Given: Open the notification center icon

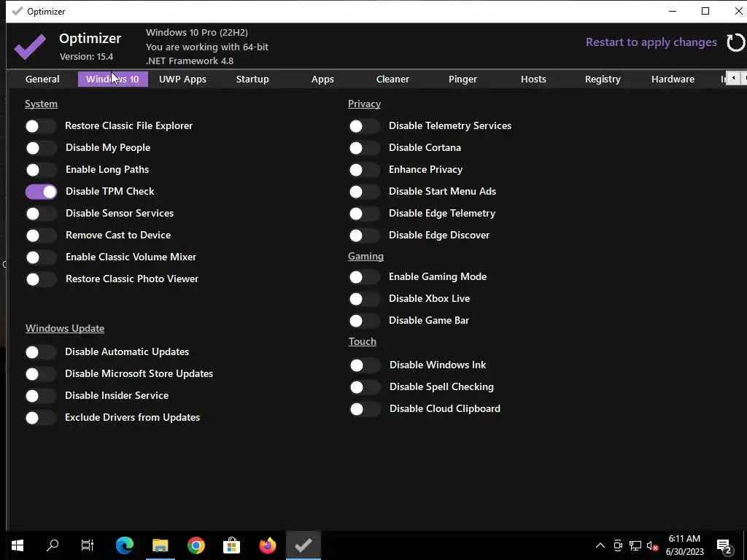Looking at the screenshot, I should pos(724,546).
